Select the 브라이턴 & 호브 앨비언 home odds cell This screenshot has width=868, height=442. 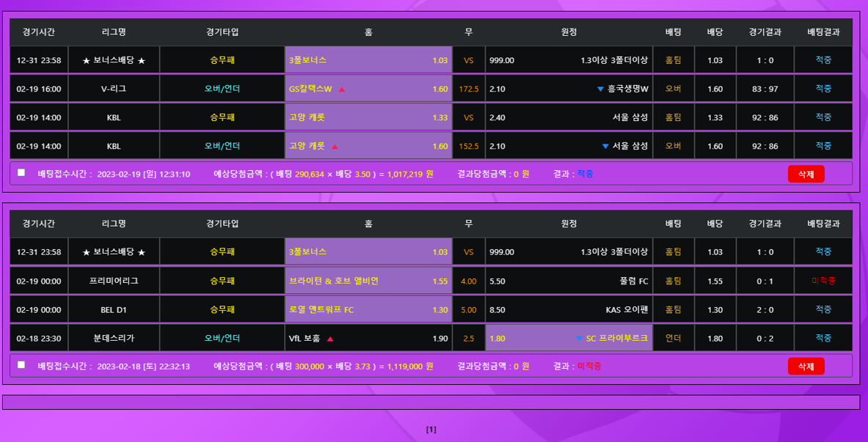(368, 281)
